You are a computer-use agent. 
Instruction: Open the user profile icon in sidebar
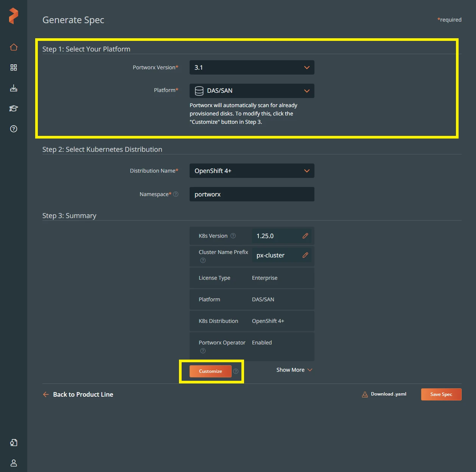14,463
